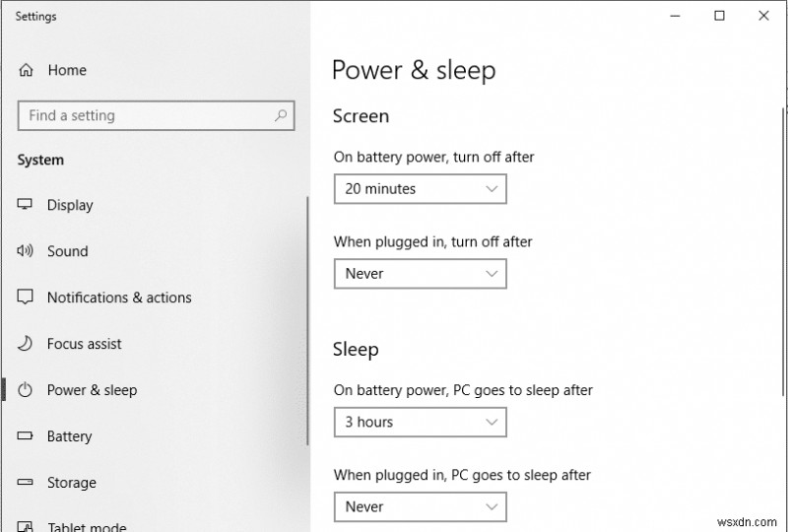This screenshot has width=788, height=532.
Task: Open the battery screen turn-off dropdown
Action: click(x=420, y=189)
